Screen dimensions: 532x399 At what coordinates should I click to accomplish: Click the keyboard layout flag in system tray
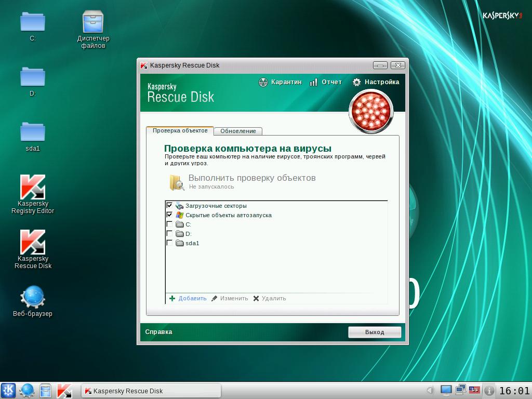tap(474, 390)
